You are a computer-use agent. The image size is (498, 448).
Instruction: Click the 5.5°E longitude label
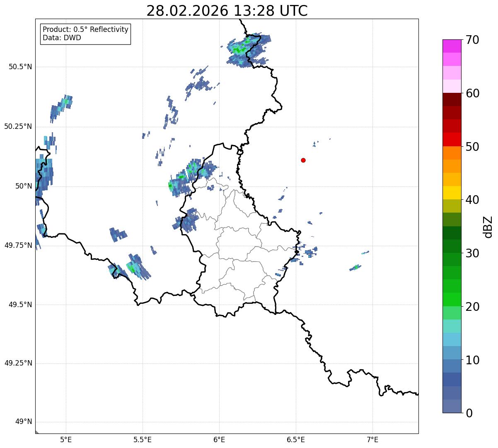tap(143, 439)
